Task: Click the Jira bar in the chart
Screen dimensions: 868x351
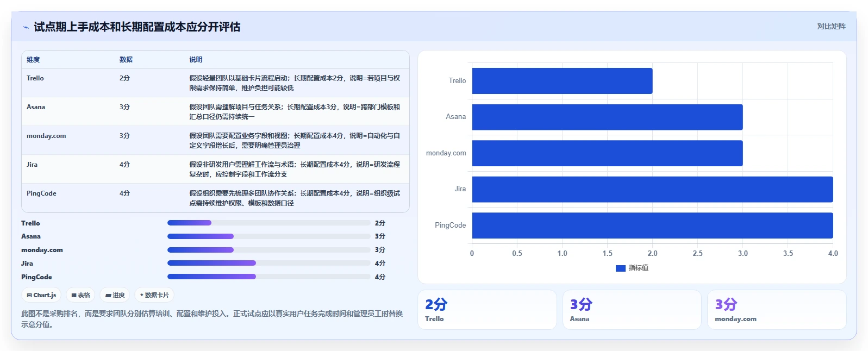Action: pyautogui.click(x=652, y=189)
